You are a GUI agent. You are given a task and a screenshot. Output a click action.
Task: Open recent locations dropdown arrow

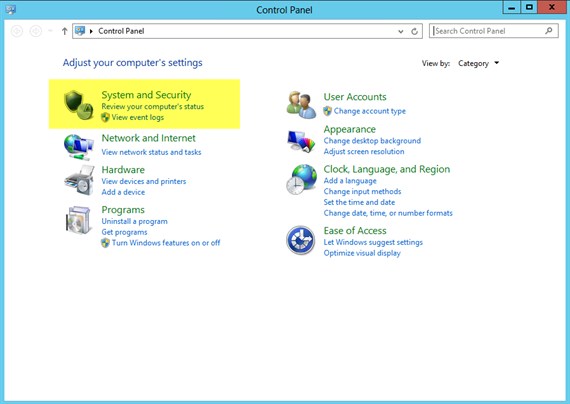[x=50, y=31]
